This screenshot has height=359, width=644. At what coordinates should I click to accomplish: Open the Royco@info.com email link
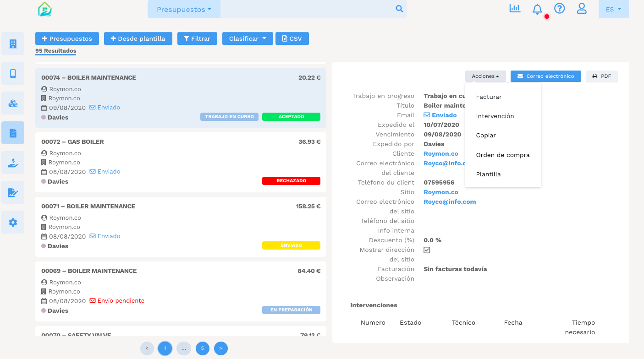[450, 201]
